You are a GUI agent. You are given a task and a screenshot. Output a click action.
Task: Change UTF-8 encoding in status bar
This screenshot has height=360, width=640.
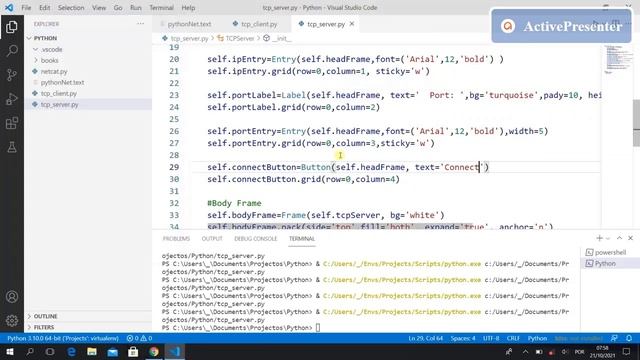coord(491,338)
